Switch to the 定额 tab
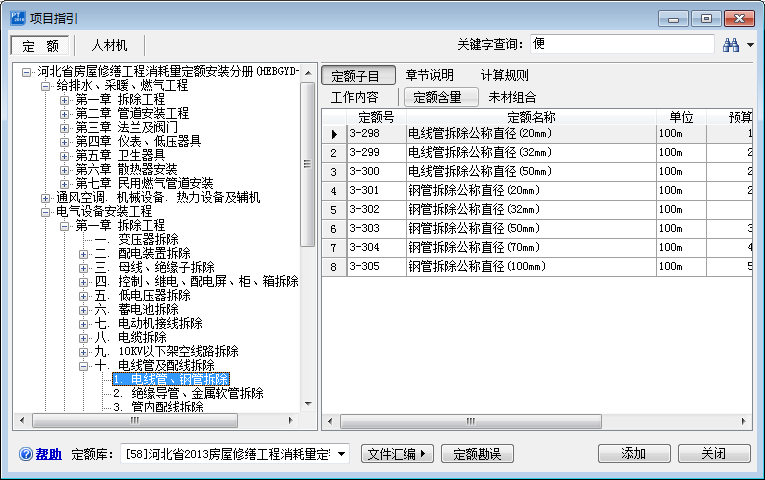This screenshot has height=480, width=765. tap(40, 46)
